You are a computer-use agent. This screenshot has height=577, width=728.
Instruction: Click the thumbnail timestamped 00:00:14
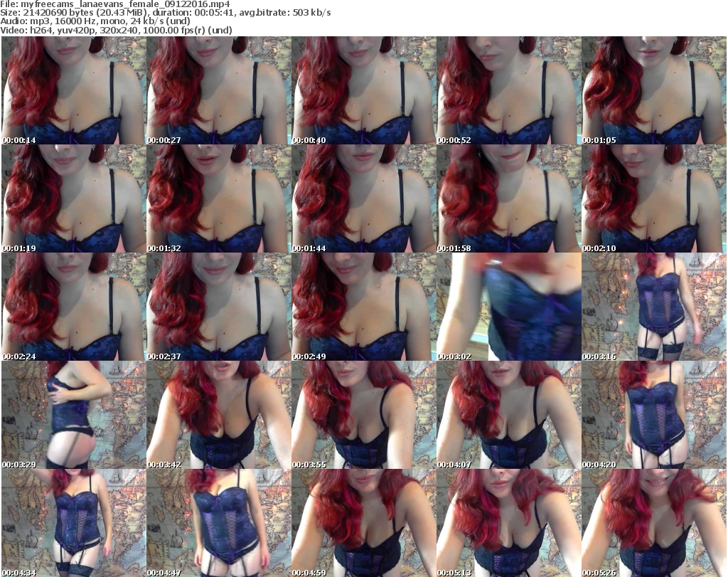(73, 90)
